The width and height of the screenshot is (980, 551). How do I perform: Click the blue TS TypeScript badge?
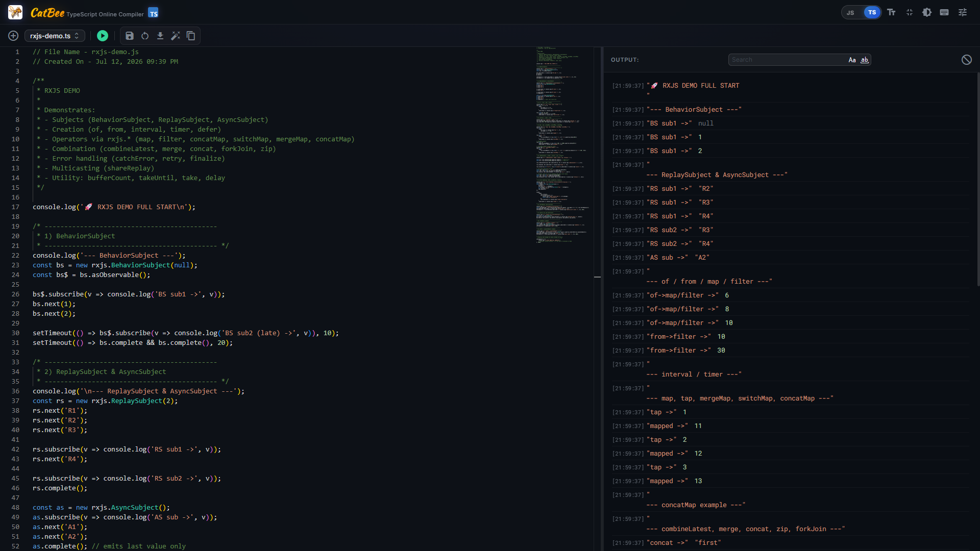(153, 12)
